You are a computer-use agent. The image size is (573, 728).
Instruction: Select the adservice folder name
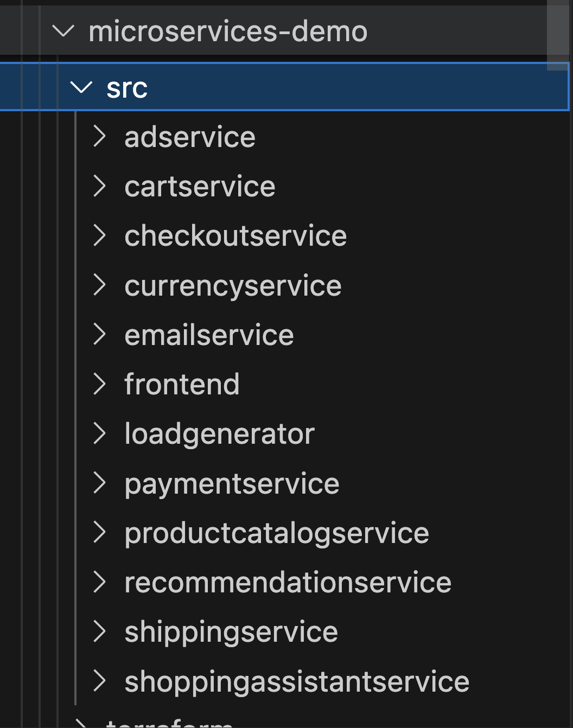click(x=190, y=137)
